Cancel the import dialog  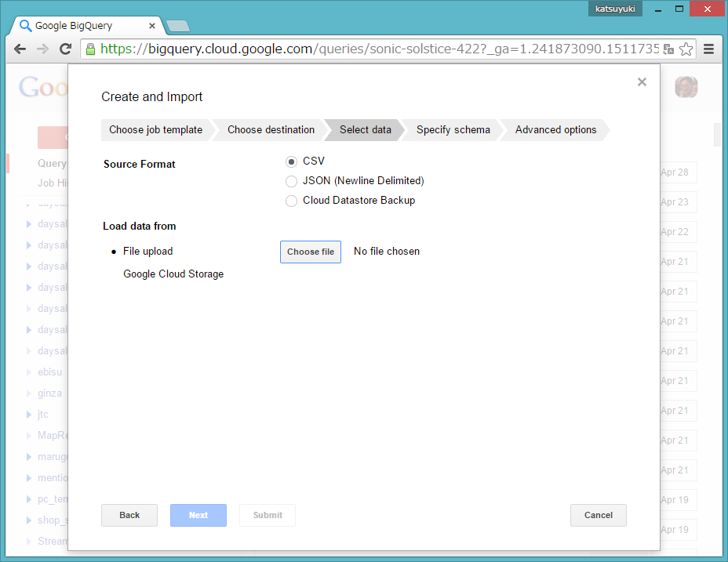(599, 515)
